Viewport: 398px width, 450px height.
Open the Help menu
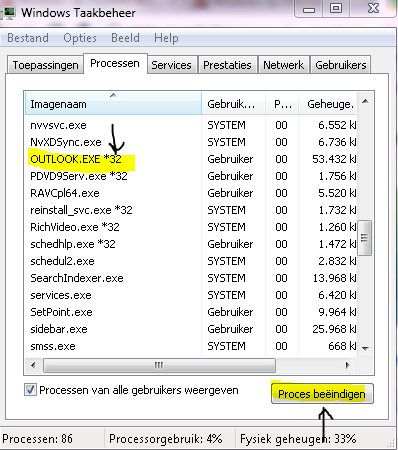click(x=166, y=38)
